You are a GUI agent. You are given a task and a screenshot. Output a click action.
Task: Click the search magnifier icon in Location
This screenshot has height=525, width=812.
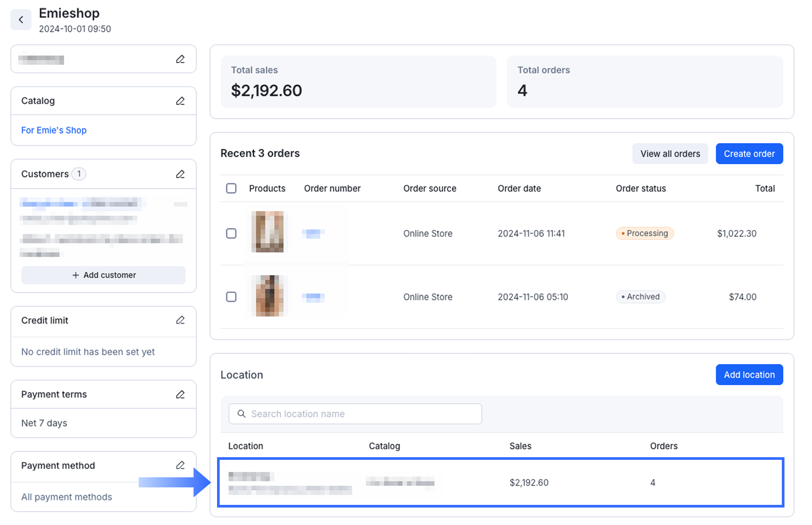pyautogui.click(x=241, y=414)
